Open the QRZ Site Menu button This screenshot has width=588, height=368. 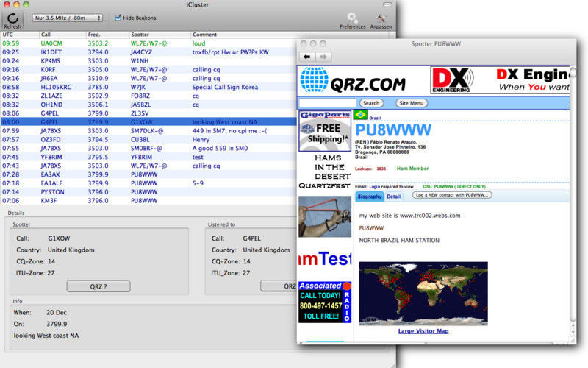coord(412,103)
